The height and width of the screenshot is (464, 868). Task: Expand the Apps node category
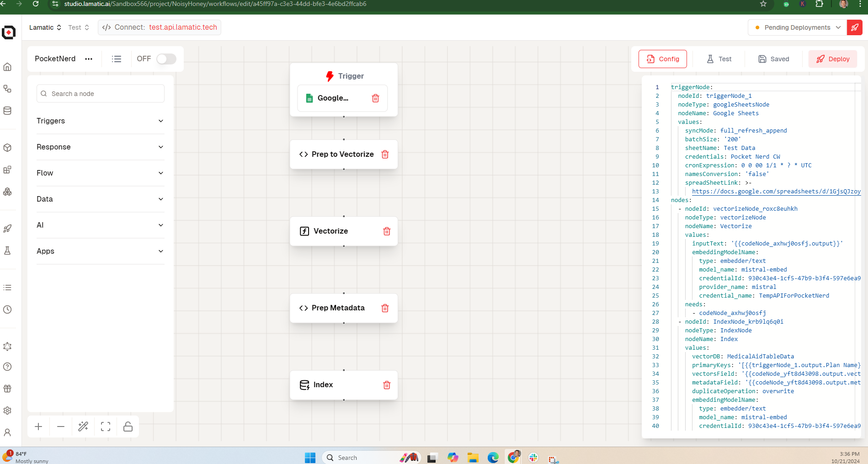(100, 251)
